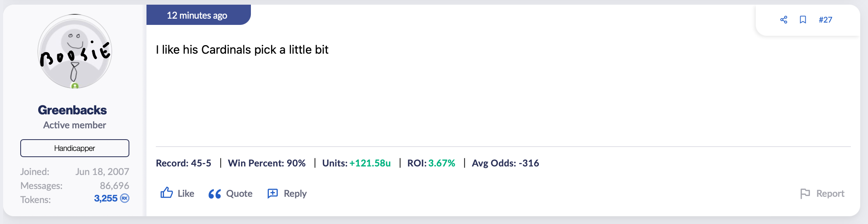Image resolution: width=868 pixels, height=224 pixels.
Task: Reply to the post via the Reply icon
Action: pyautogui.click(x=273, y=193)
